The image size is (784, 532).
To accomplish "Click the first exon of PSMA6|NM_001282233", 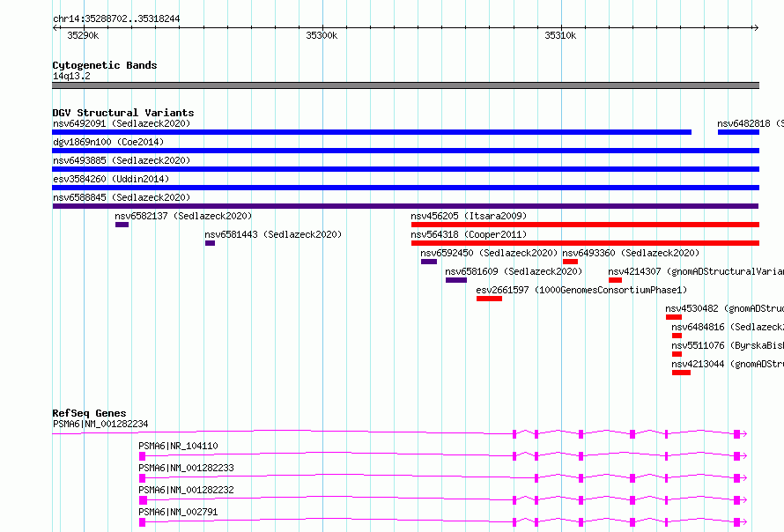I will (143, 478).
